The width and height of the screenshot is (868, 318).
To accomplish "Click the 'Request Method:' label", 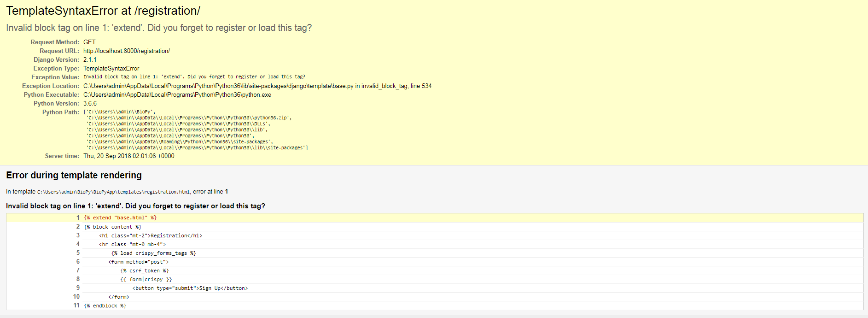I will [55, 42].
